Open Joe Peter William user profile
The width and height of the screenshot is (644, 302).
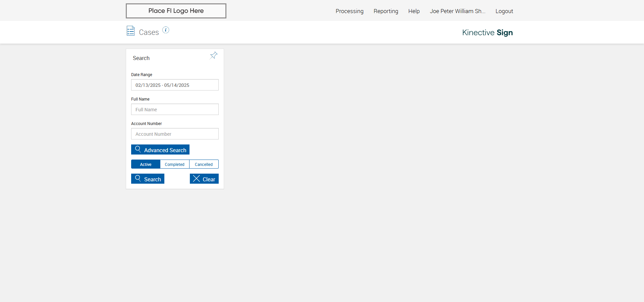pyautogui.click(x=458, y=11)
